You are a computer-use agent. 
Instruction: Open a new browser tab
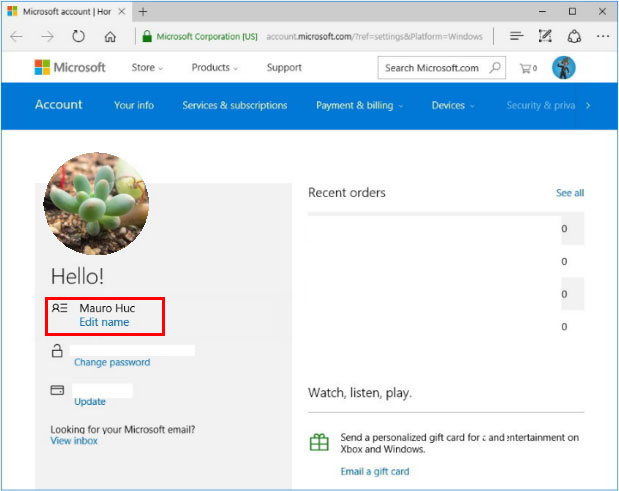pyautogui.click(x=143, y=12)
